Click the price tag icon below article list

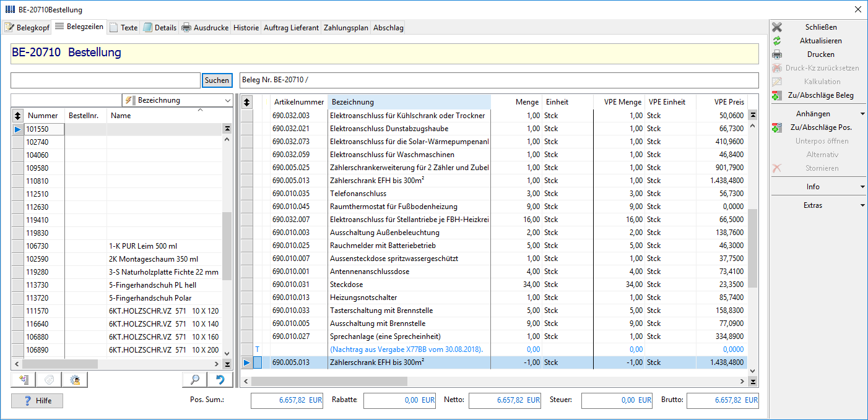click(x=50, y=380)
